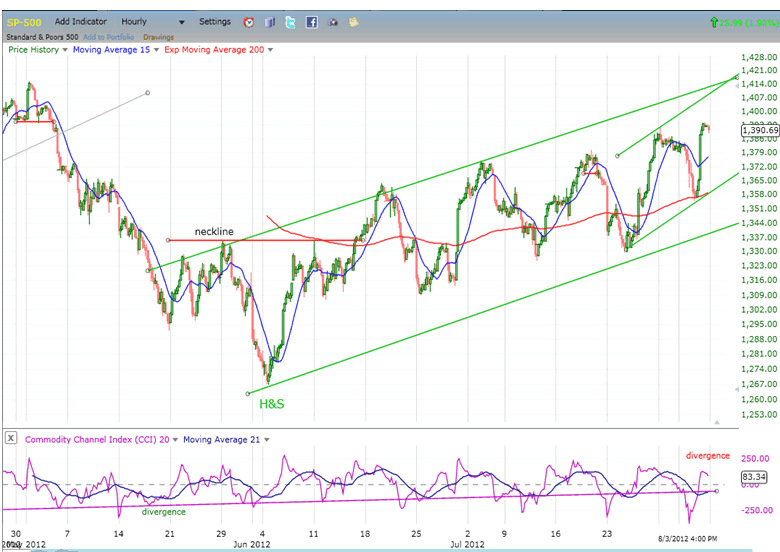
Task: Click the 25.99 (1.90%) price change text
Action: (749, 23)
